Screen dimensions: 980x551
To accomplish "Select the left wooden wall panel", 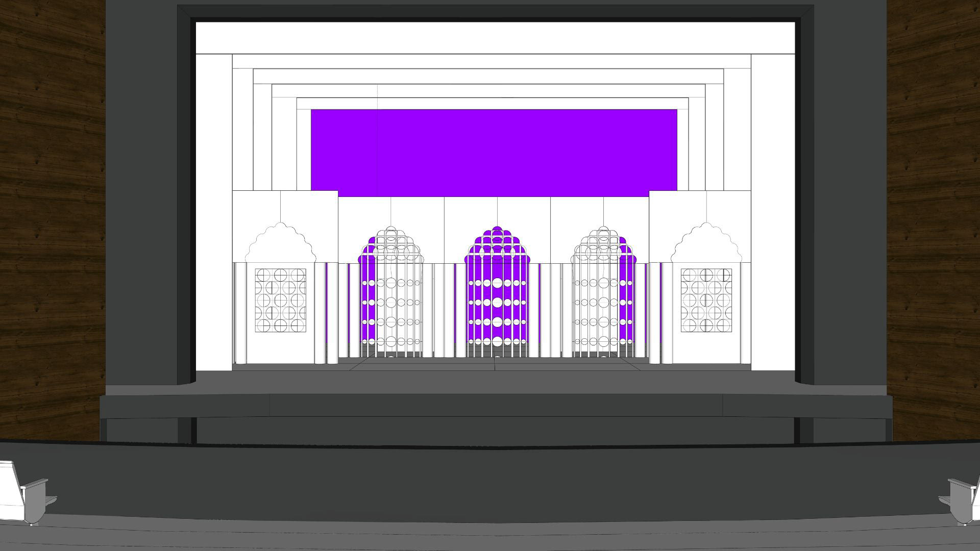I will (x=53, y=219).
